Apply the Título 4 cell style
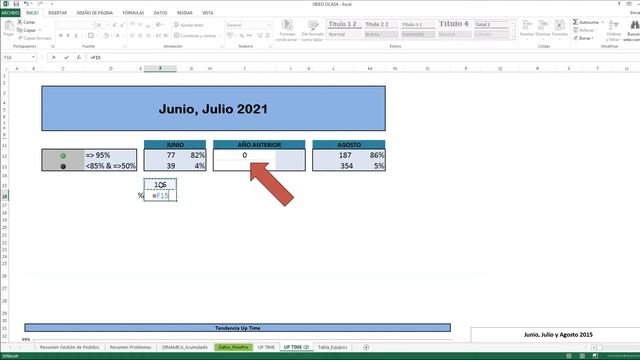This screenshot has width=640, height=360. coord(454,24)
